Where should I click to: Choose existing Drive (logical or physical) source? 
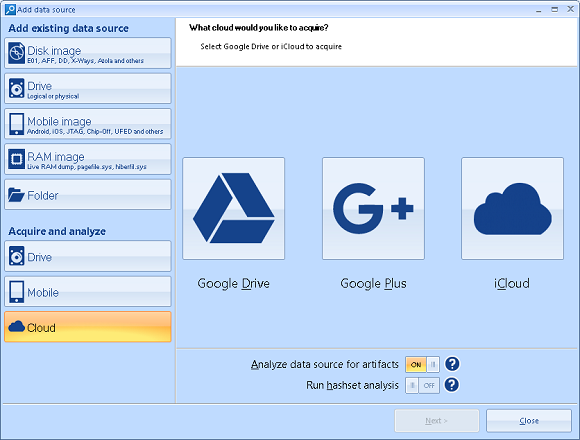coord(88,88)
